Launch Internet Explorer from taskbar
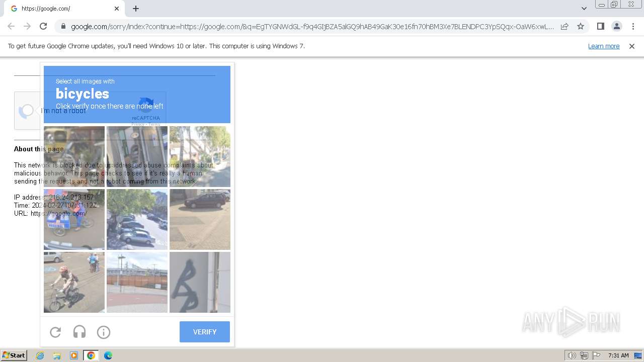 40,355
